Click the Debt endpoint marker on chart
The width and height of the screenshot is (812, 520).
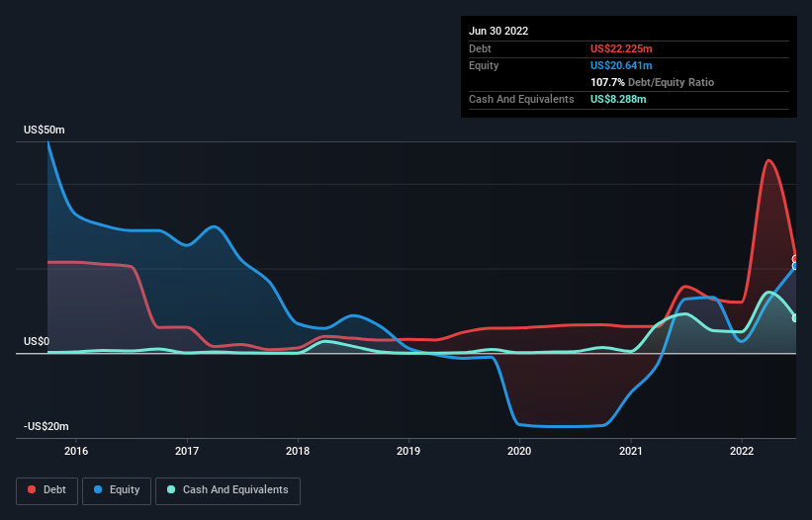pyautogui.click(x=795, y=259)
